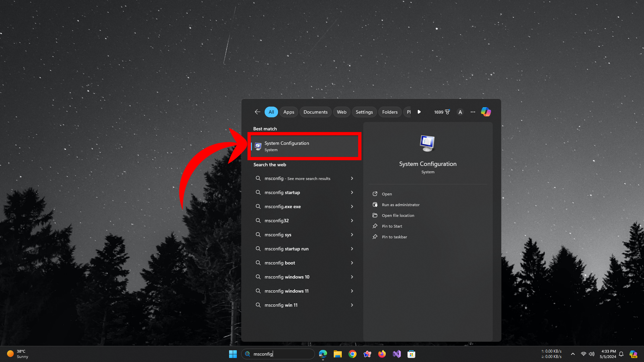Open Copilot icon in search header
The width and height of the screenshot is (644, 362).
coord(486,112)
